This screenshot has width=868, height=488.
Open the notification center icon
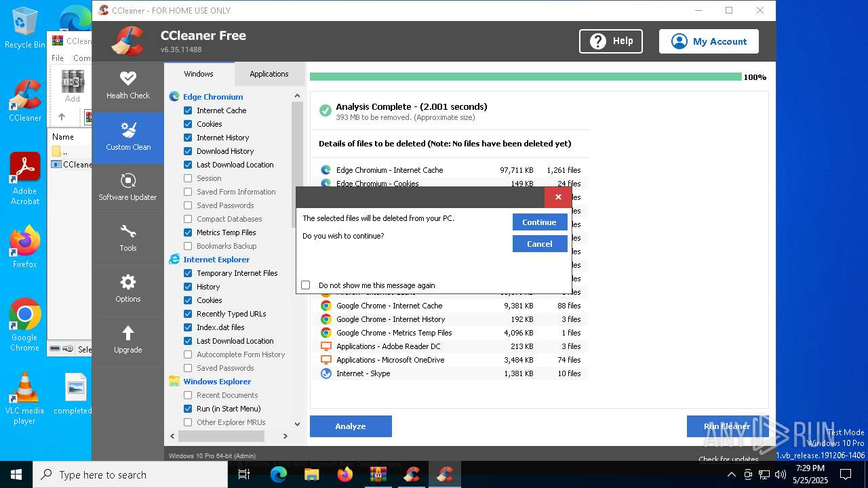(x=846, y=474)
